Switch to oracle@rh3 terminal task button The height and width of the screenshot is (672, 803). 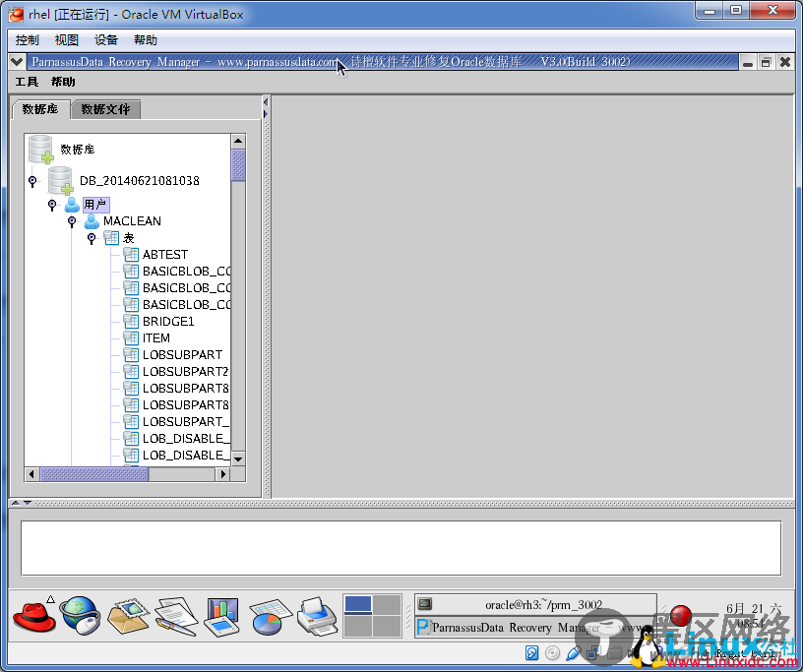[x=535, y=605]
